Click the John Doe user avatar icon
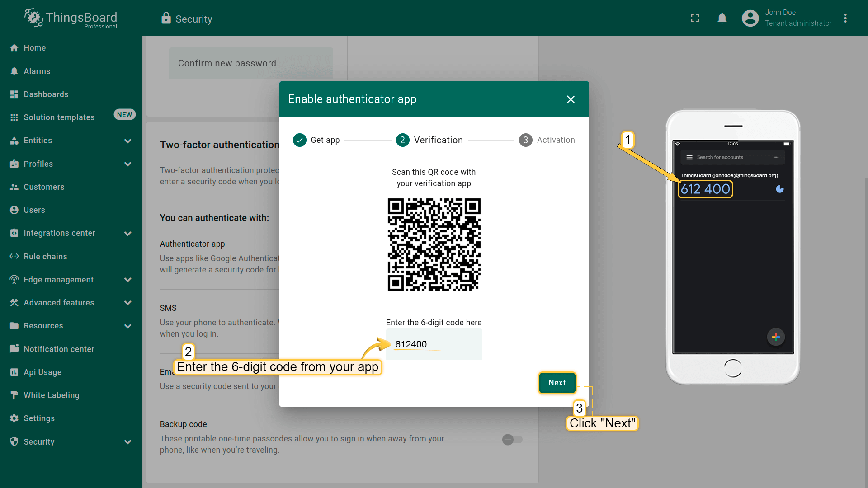 click(x=750, y=18)
